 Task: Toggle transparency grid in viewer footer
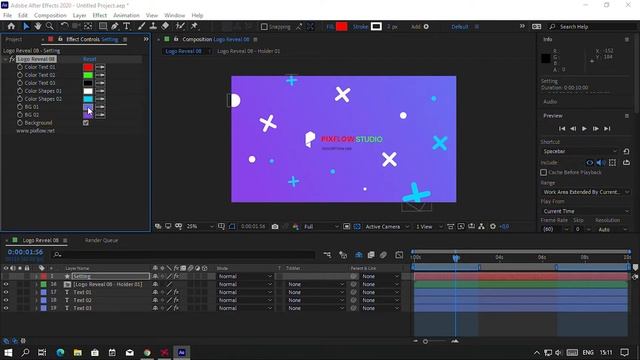357,227
